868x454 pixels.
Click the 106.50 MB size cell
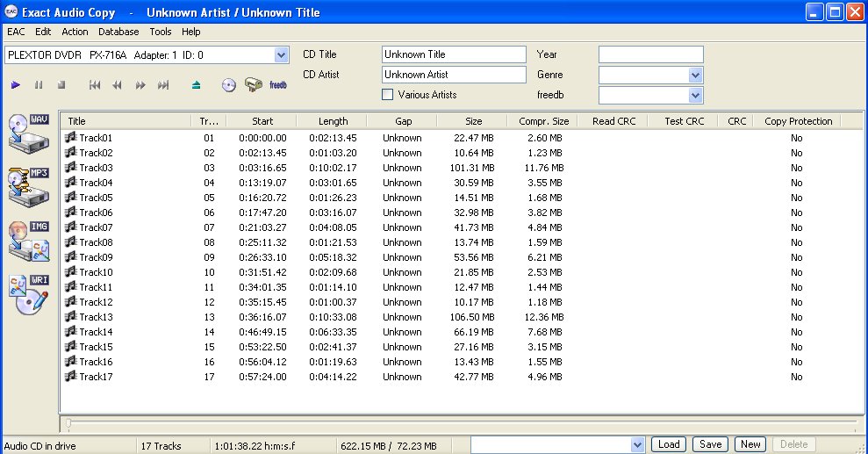[472, 317]
